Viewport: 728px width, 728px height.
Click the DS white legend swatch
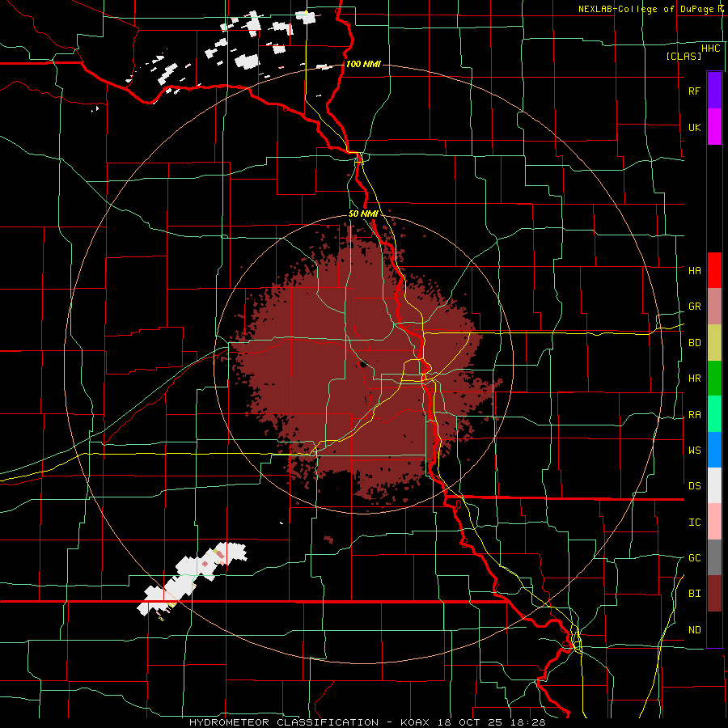tap(714, 485)
